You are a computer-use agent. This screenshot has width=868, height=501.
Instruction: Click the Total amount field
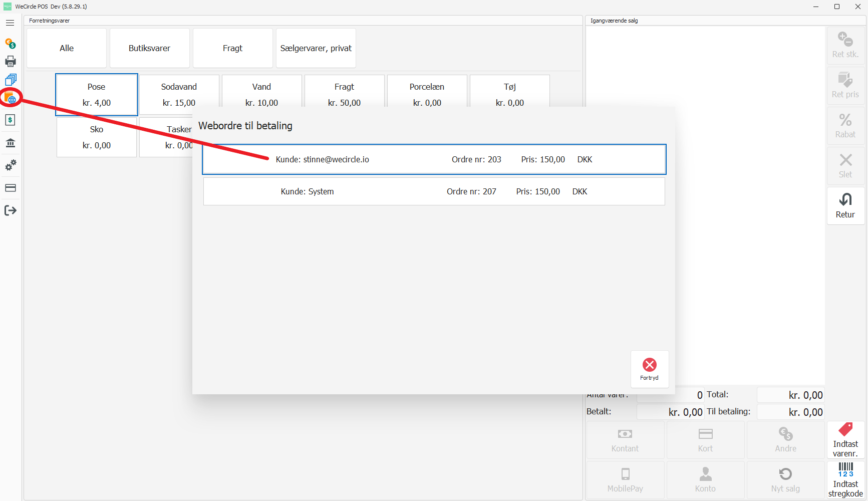pos(790,395)
